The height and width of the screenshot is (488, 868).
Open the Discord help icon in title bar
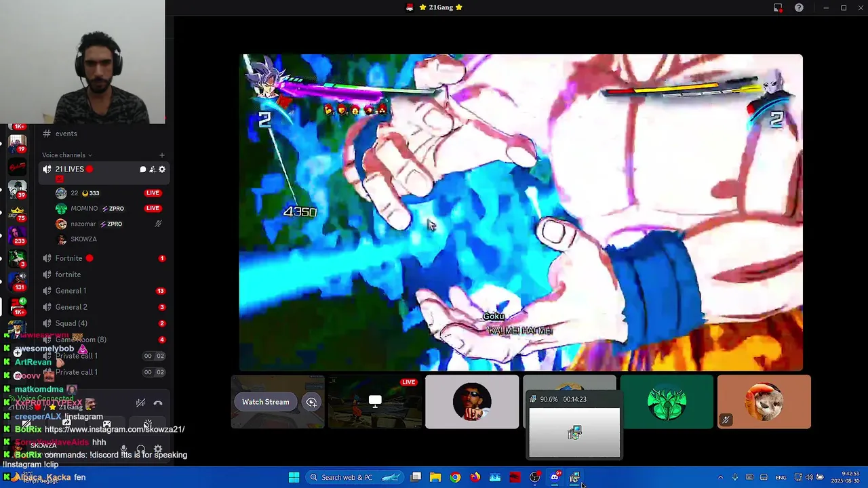(x=799, y=7)
